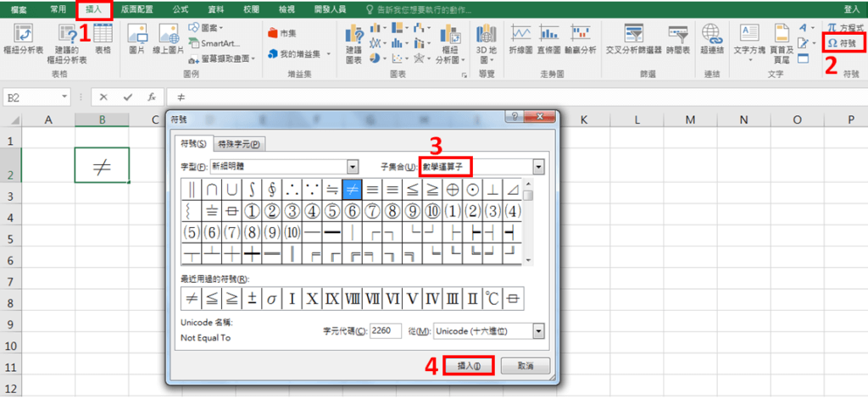The image size is (868, 399).
Task: Click the 表格 table icon
Action: [102, 36]
